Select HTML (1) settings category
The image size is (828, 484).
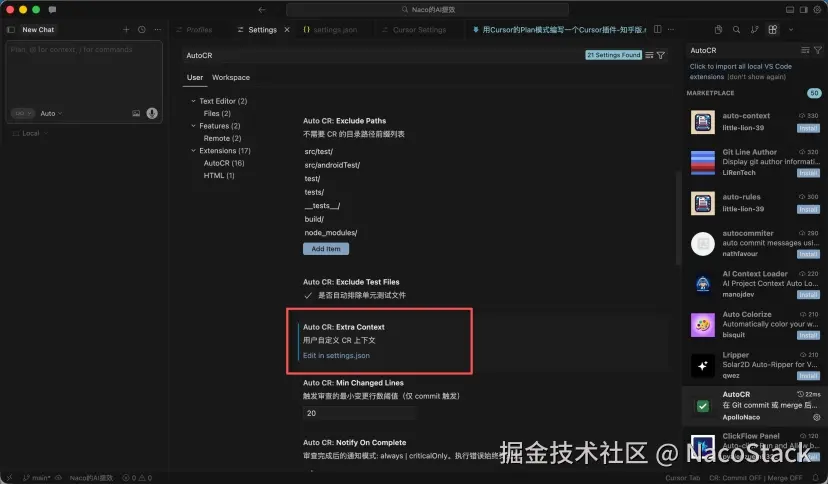(x=219, y=176)
